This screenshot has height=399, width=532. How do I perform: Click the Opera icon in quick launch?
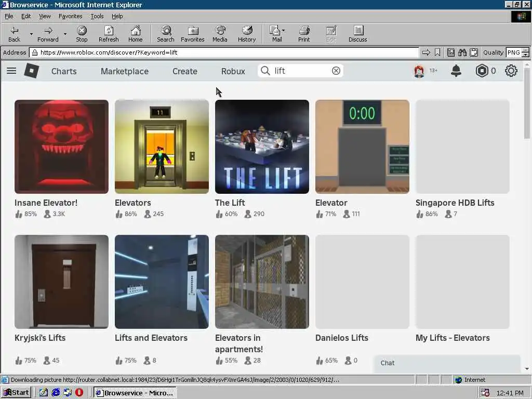[x=79, y=393]
